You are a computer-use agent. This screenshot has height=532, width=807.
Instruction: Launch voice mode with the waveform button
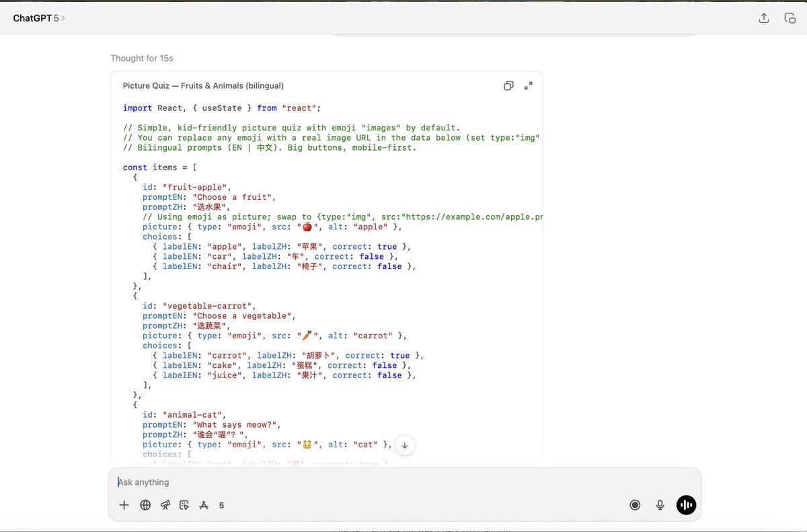[x=686, y=505]
